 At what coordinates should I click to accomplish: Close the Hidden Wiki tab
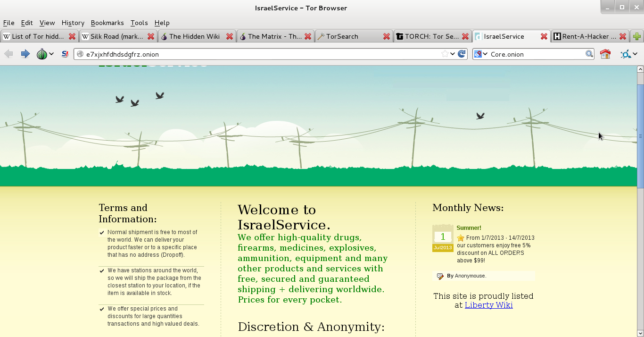pyautogui.click(x=230, y=36)
